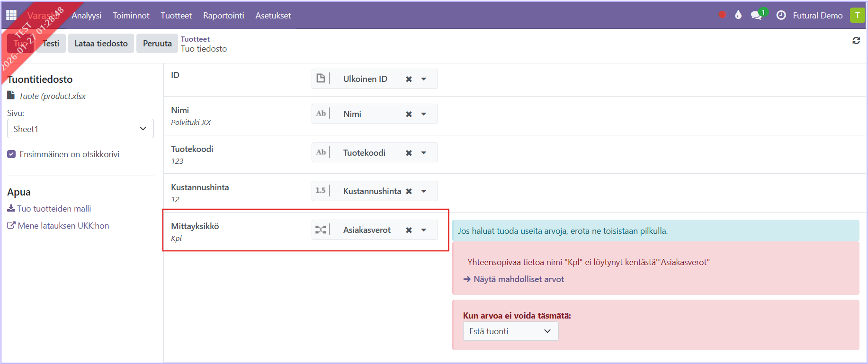The image size is (868, 364).
Task: Click the green user avatar T
Action: coord(857,15)
